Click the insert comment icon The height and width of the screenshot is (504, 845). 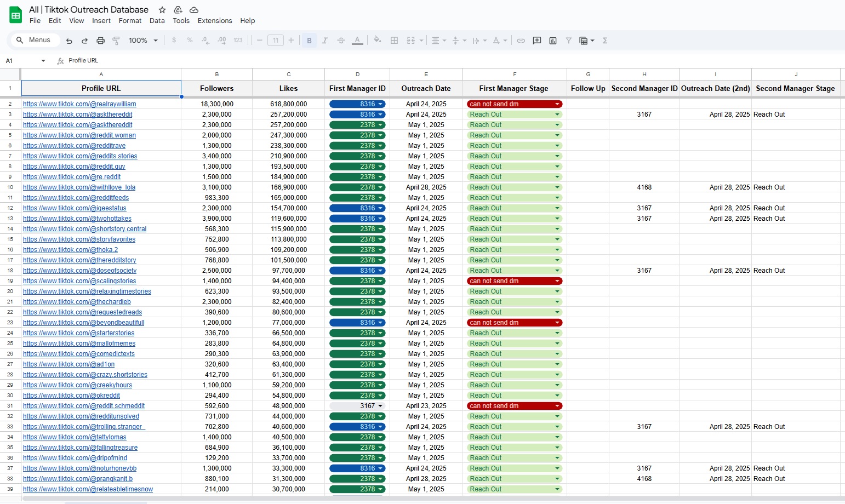(537, 41)
